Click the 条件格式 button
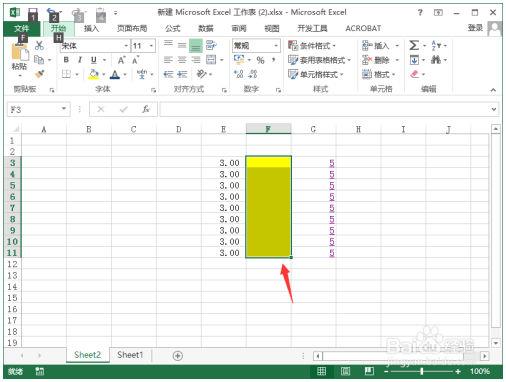Viewport: 506px width, 382px height. coord(312,46)
